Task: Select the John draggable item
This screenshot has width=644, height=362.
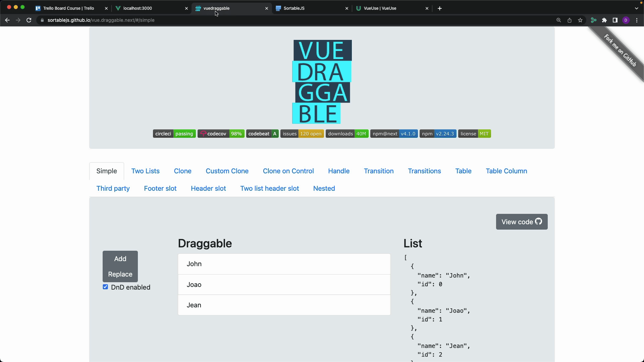Action: [284, 264]
